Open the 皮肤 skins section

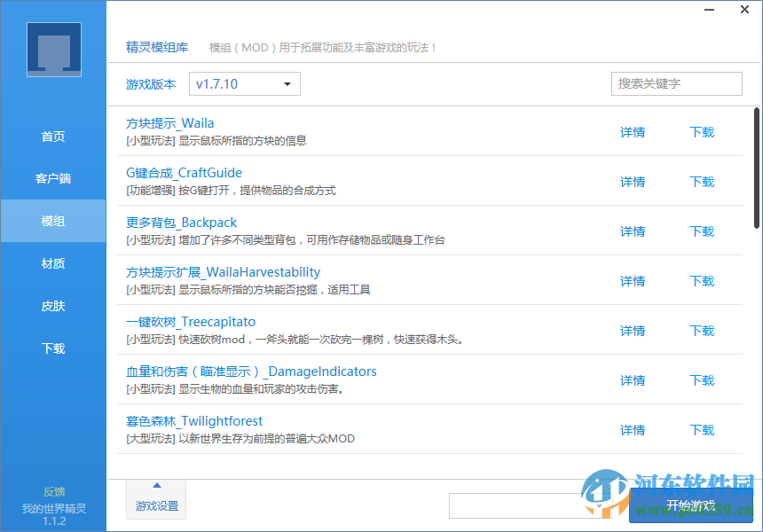(53, 306)
